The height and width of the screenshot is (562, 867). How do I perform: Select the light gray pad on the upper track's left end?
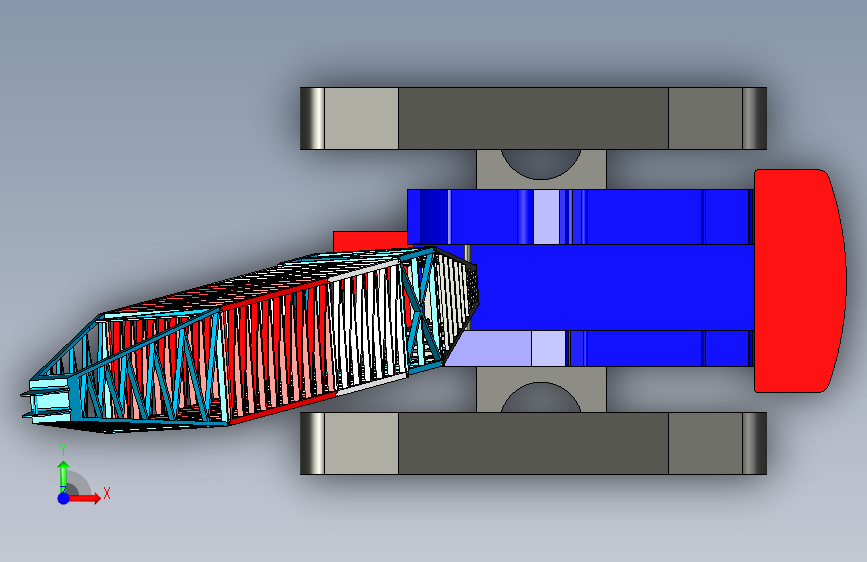coord(361,118)
